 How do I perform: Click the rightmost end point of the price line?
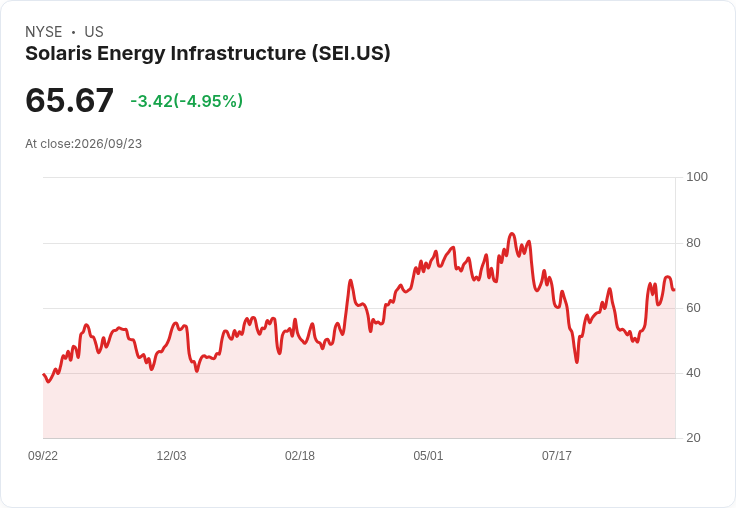[x=675, y=290]
